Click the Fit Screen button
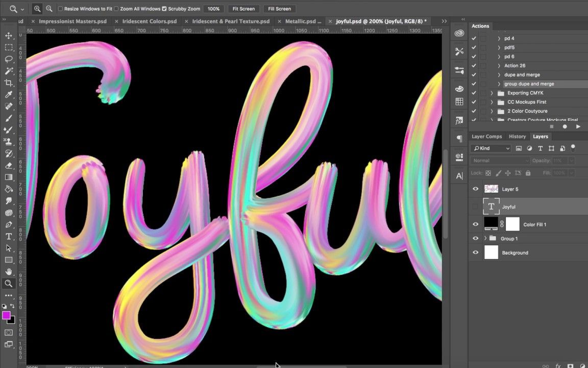 click(x=243, y=9)
